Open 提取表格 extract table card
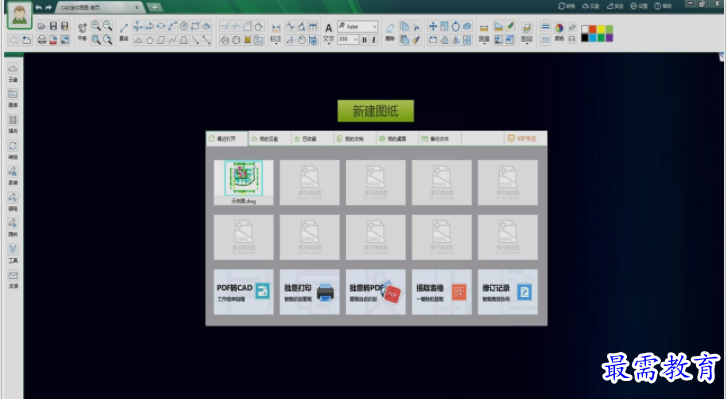 point(442,292)
